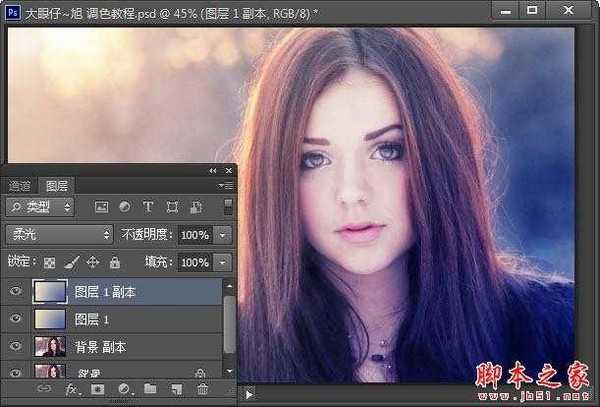Create a new layer group
600x407 pixels.
point(150,388)
